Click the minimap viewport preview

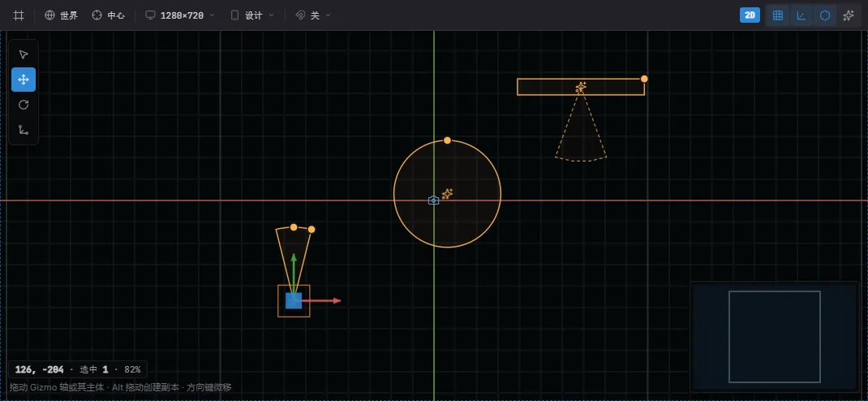coord(775,337)
